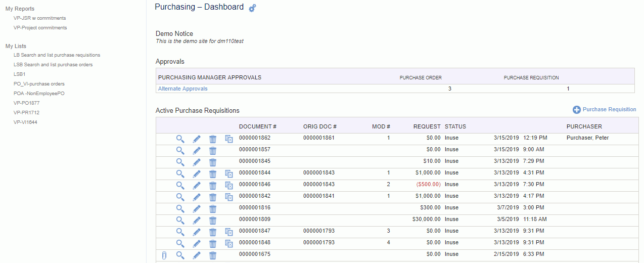The width and height of the screenshot is (644, 263).
Task: Edit requisition 0000001675 with pencil icon
Action: click(197, 255)
